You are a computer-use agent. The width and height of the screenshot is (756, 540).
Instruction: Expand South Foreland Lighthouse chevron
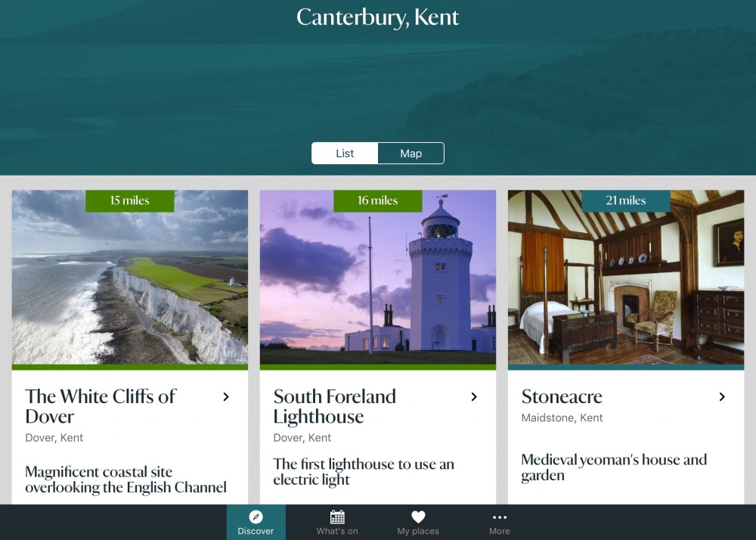[x=474, y=397]
